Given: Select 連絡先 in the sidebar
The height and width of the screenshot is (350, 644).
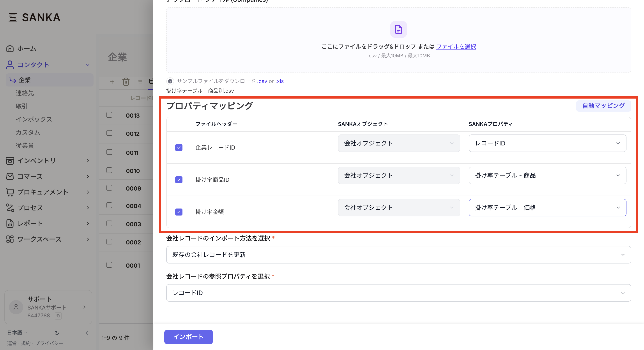Looking at the screenshot, I should (25, 93).
